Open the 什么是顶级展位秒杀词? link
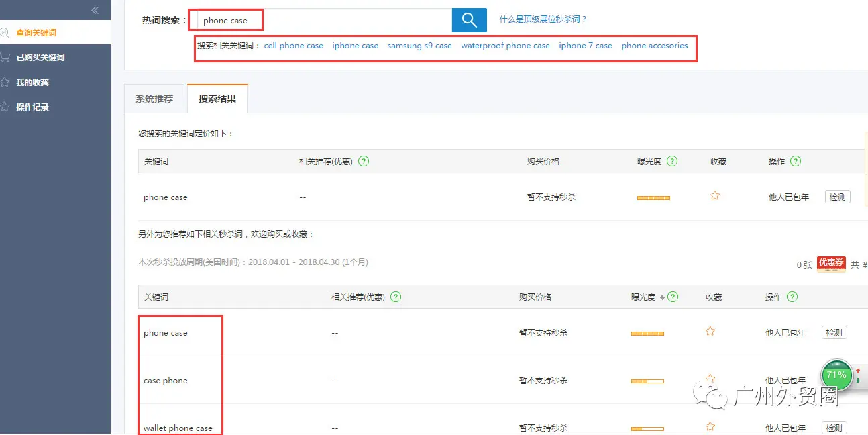 (x=543, y=19)
